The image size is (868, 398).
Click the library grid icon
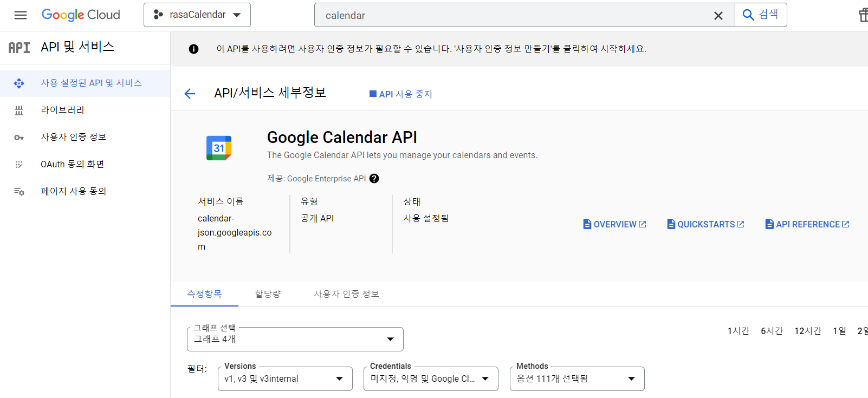pos(19,110)
